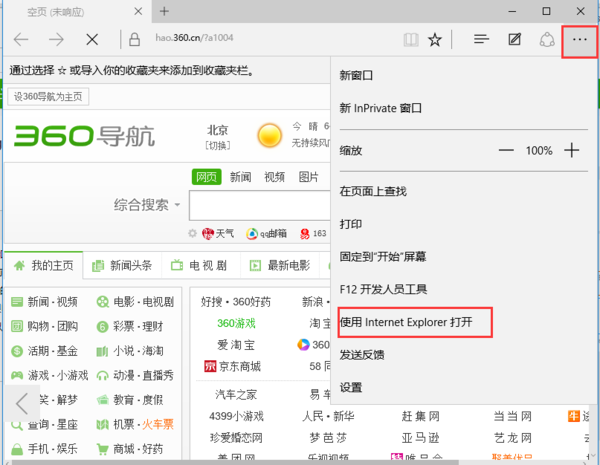Zoom in with the plus button
The height and width of the screenshot is (465, 600).
pos(572,150)
